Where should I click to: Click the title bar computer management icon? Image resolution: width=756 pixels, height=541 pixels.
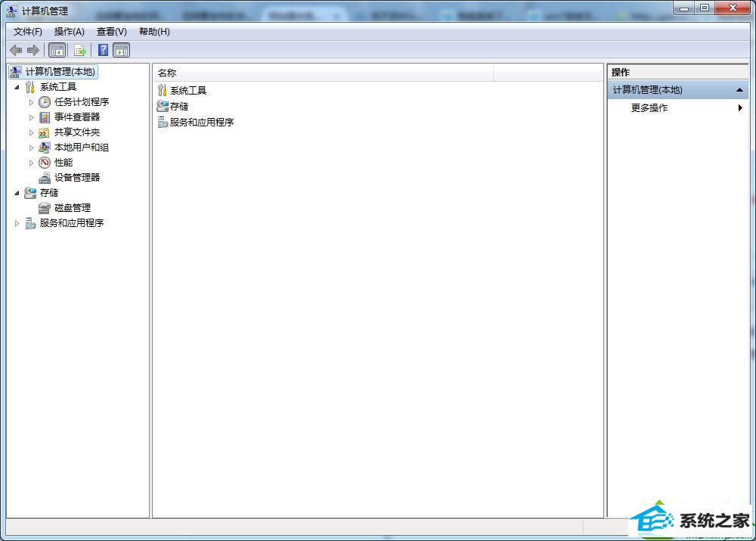(11, 11)
